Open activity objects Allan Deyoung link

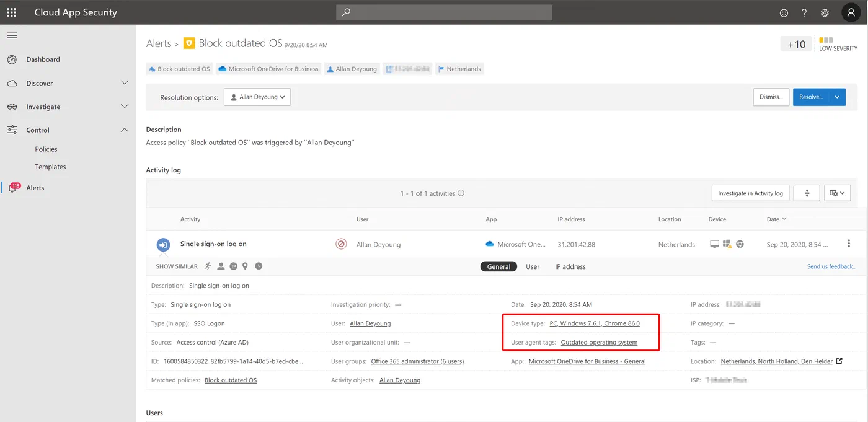(x=400, y=380)
